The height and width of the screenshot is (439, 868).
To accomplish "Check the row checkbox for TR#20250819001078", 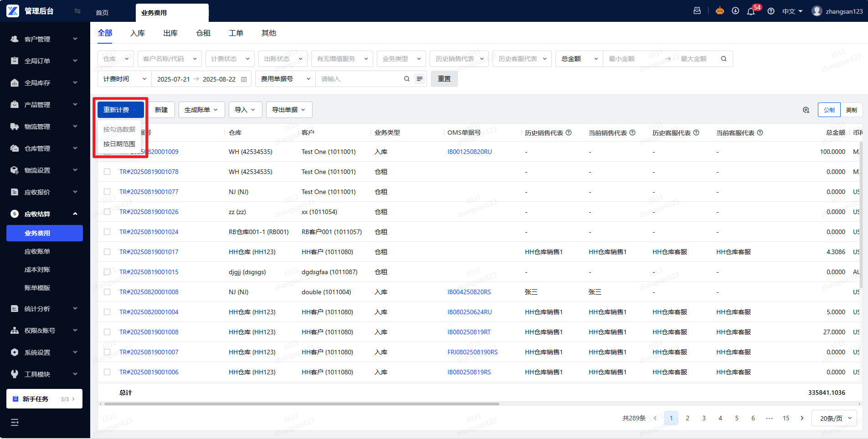I will click(x=107, y=172).
